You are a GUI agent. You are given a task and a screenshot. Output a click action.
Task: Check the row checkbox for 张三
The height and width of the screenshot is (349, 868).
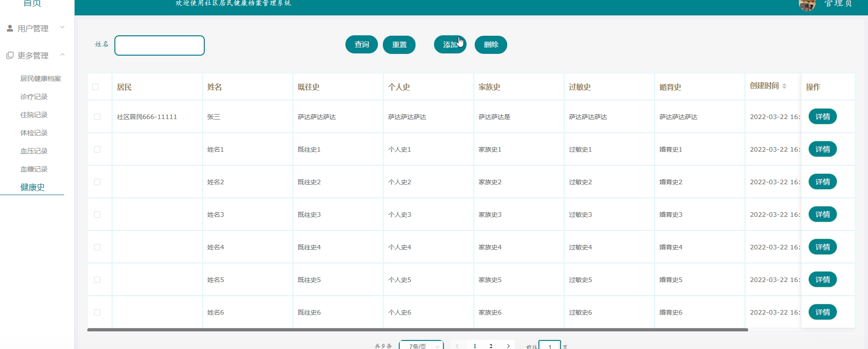(x=97, y=117)
